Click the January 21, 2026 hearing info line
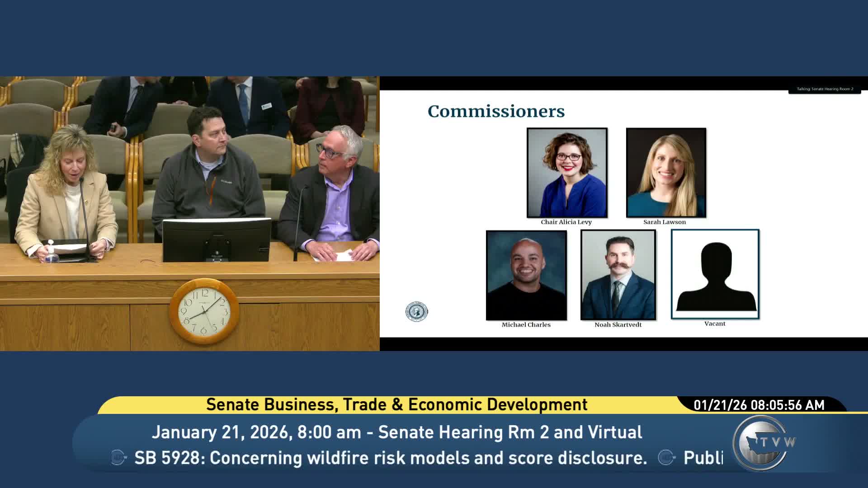Image resolution: width=868 pixels, height=488 pixels. click(x=396, y=432)
